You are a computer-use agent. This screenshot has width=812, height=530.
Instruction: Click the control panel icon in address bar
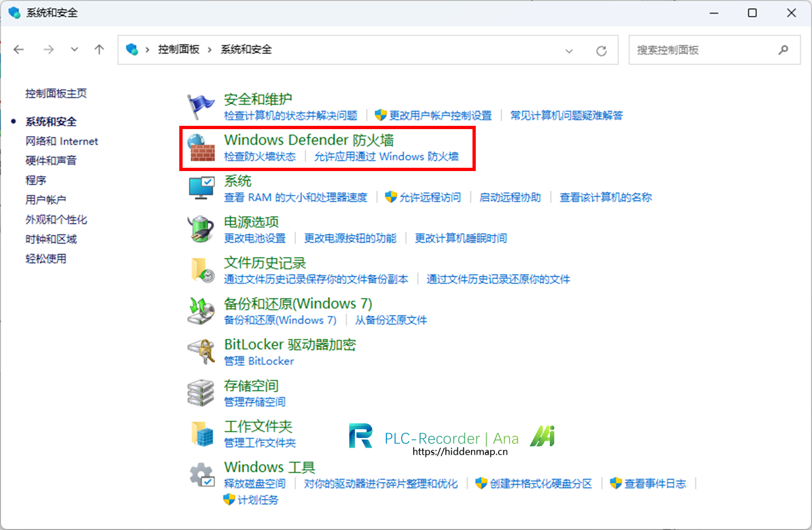132,50
